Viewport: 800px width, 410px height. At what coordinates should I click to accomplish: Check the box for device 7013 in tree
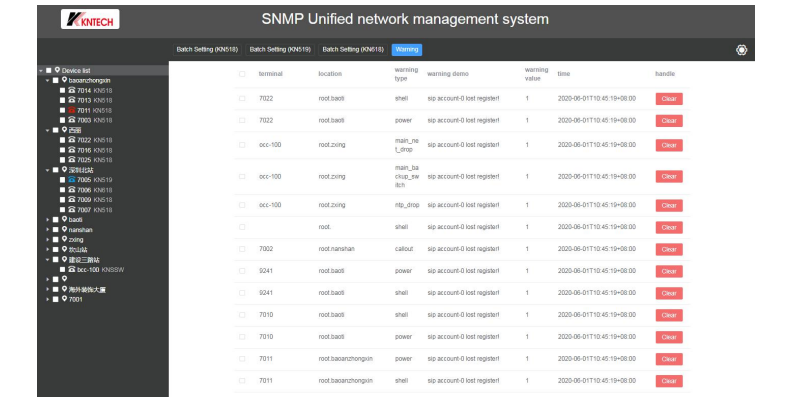61,100
